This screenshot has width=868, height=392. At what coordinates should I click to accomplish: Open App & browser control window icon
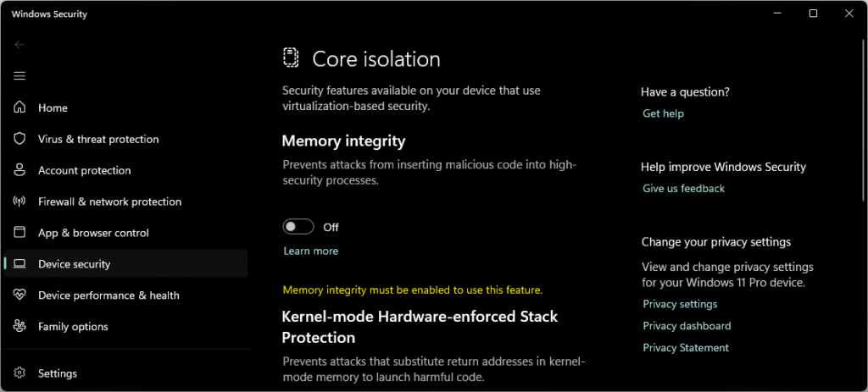tap(19, 232)
